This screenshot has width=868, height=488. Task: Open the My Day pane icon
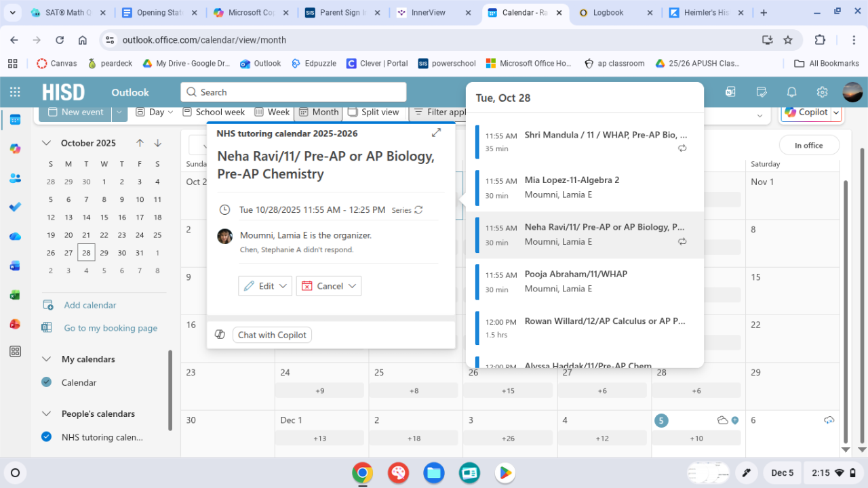(761, 92)
